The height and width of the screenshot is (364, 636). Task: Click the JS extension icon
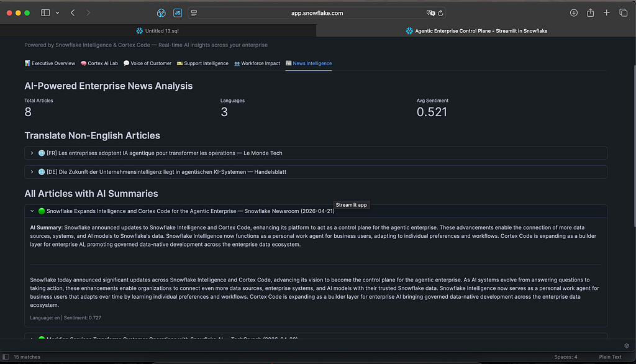pyautogui.click(x=178, y=13)
